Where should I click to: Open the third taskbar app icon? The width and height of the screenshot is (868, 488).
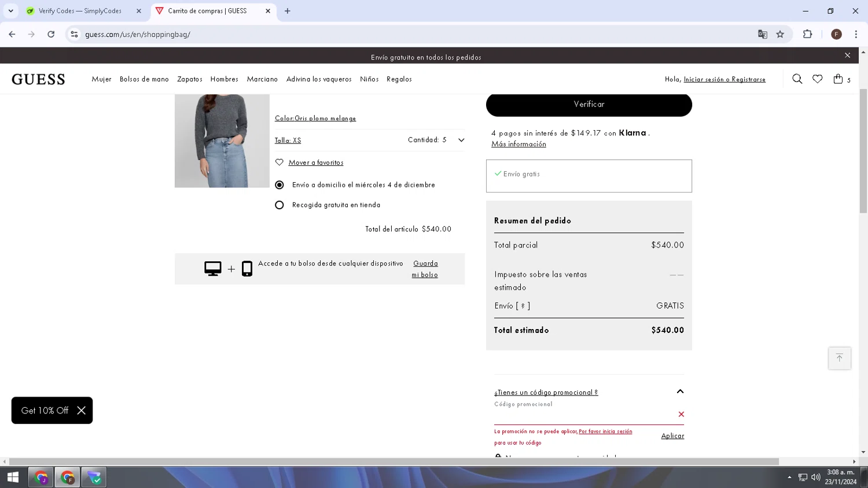click(x=94, y=478)
